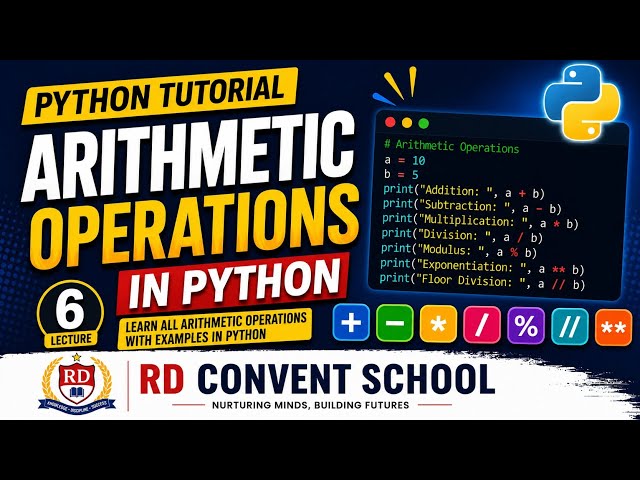Image resolution: width=640 pixels, height=480 pixels.
Task: Click the teal double-slash floor division tile
Action: click(570, 327)
